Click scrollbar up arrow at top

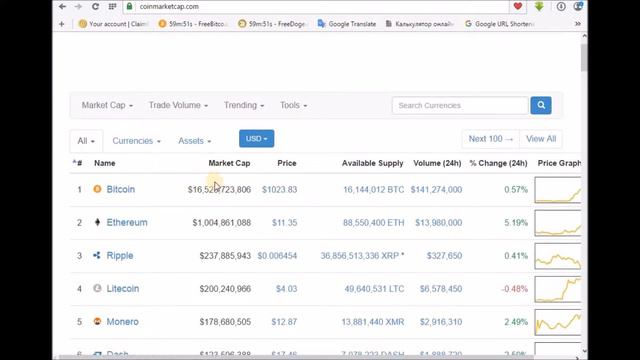584,36
